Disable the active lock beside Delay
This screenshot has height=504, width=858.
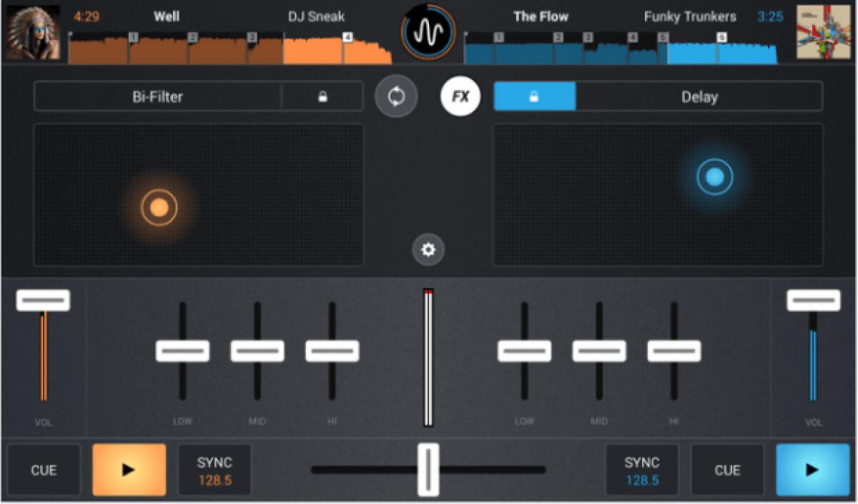535,97
